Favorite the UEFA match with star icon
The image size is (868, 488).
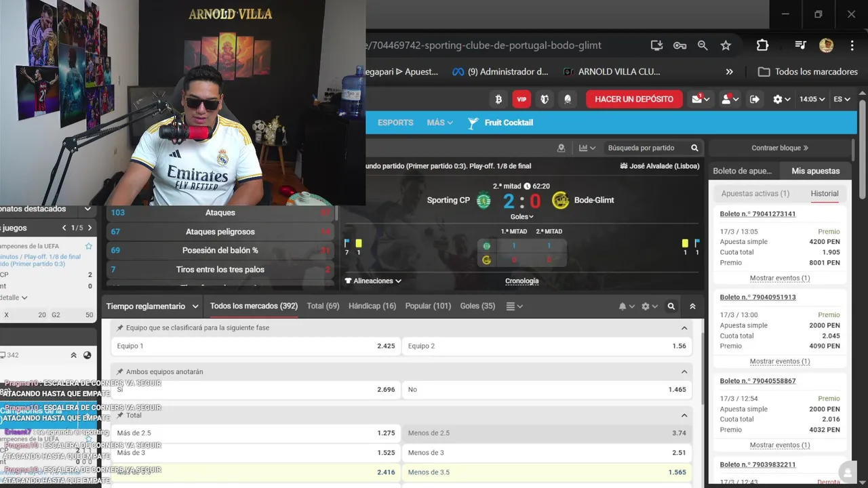(88, 246)
